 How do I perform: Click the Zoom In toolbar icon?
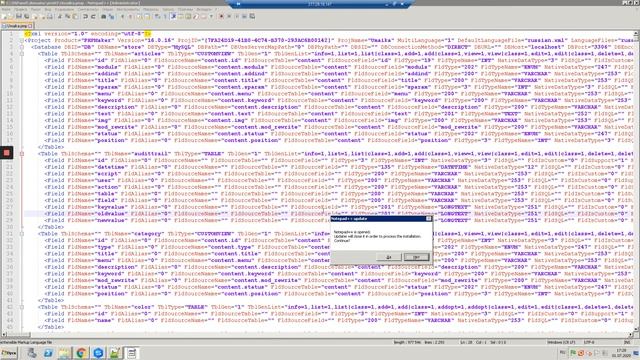[x=122, y=16]
